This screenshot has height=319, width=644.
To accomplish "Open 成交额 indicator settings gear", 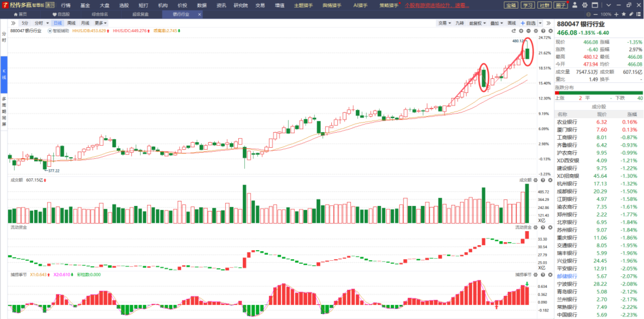I will click(x=536, y=180).
